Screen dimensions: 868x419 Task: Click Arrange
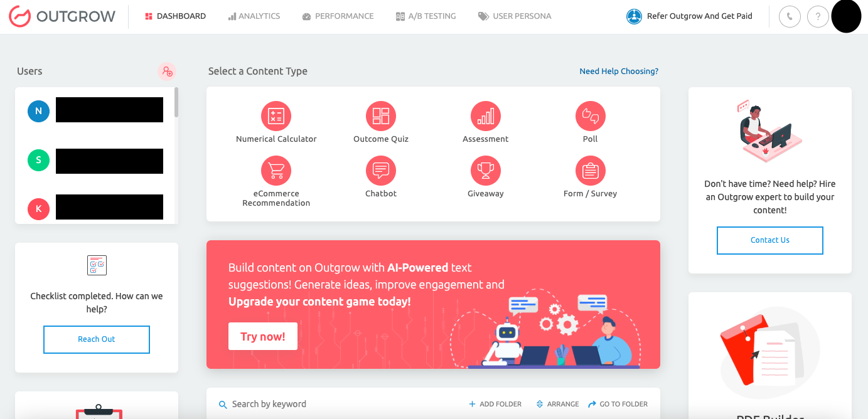[557, 405]
